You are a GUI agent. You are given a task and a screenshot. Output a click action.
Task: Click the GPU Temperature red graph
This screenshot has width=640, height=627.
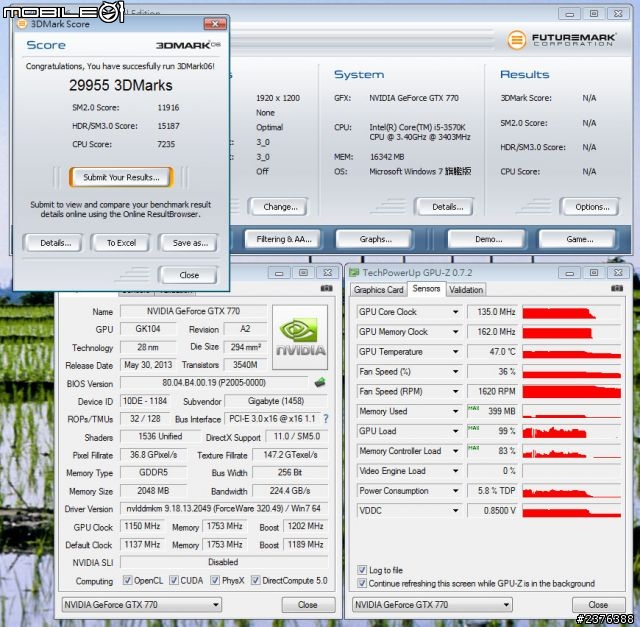click(571, 351)
